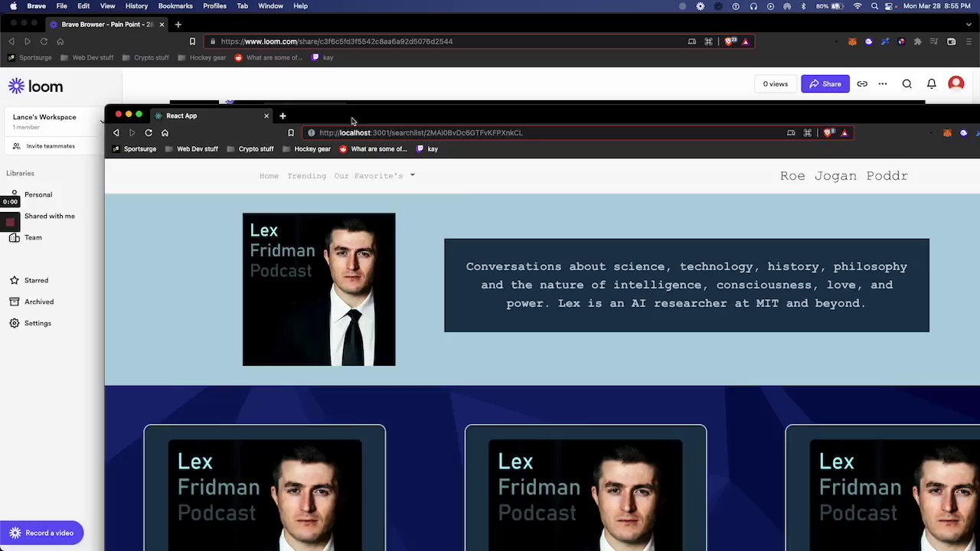Open Loom search magnifier icon
This screenshot has height=551, width=980.
click(906, 84)
